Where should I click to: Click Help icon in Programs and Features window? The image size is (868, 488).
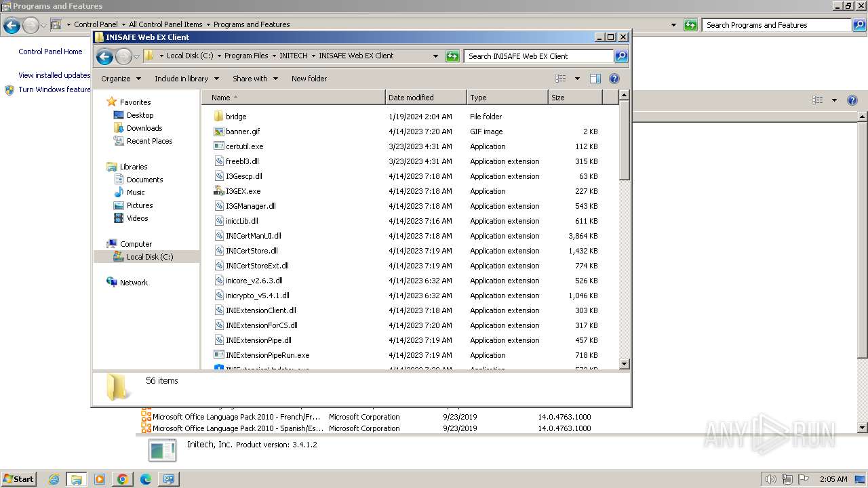point(852,100)
